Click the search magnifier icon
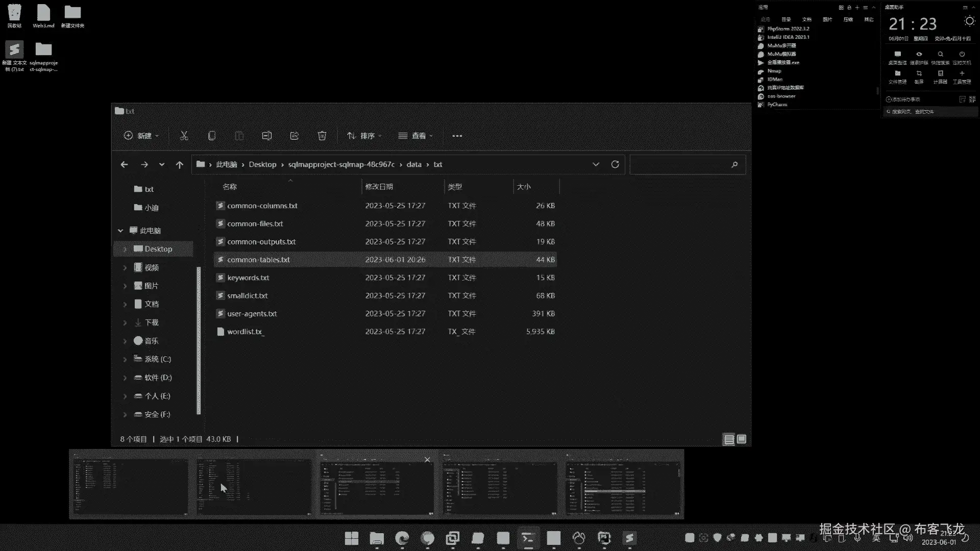 (x=734, y=164)
